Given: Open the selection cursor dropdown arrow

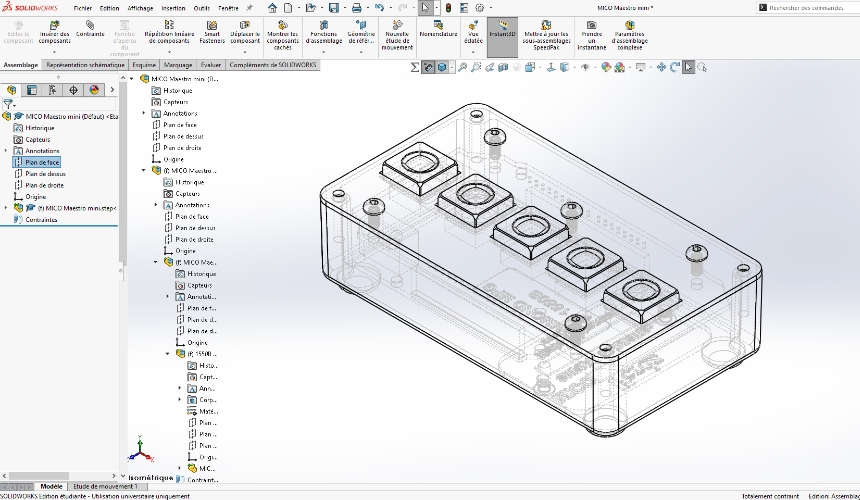Looking at the screenshot, I should 436,8.
